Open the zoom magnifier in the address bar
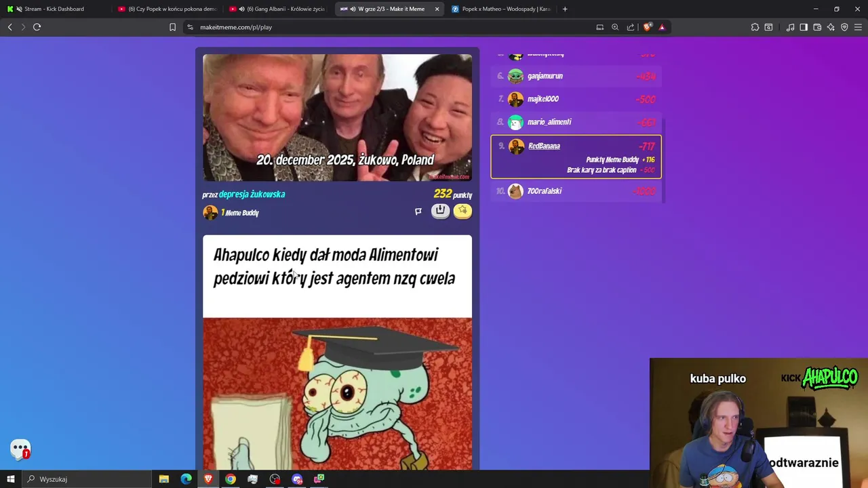The height and width of the screenshot is (488, 868). pyautogui.click(x=615, y=27)
